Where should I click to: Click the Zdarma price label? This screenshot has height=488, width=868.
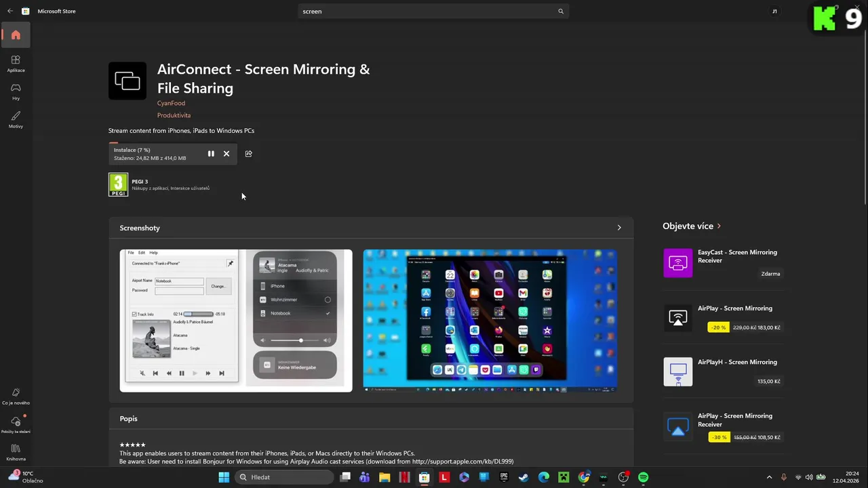coord(770,274)
